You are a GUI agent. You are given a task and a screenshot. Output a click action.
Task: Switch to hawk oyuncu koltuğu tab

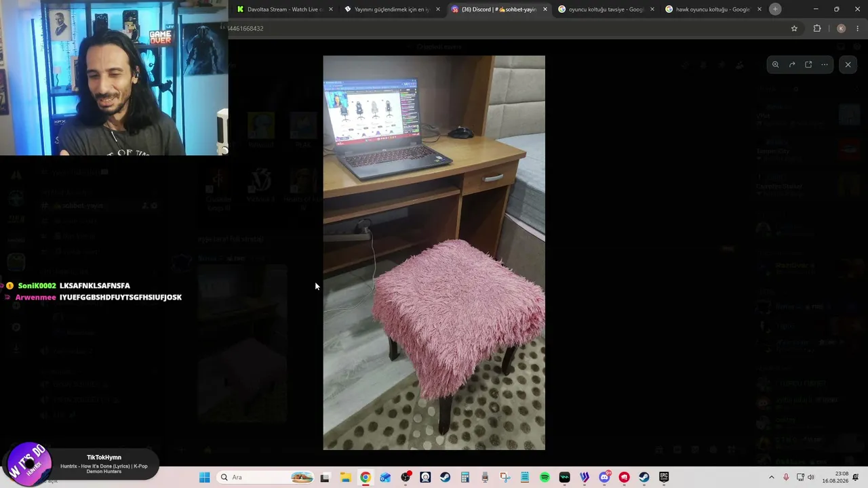pyautogui.click(x=713, y=9)
